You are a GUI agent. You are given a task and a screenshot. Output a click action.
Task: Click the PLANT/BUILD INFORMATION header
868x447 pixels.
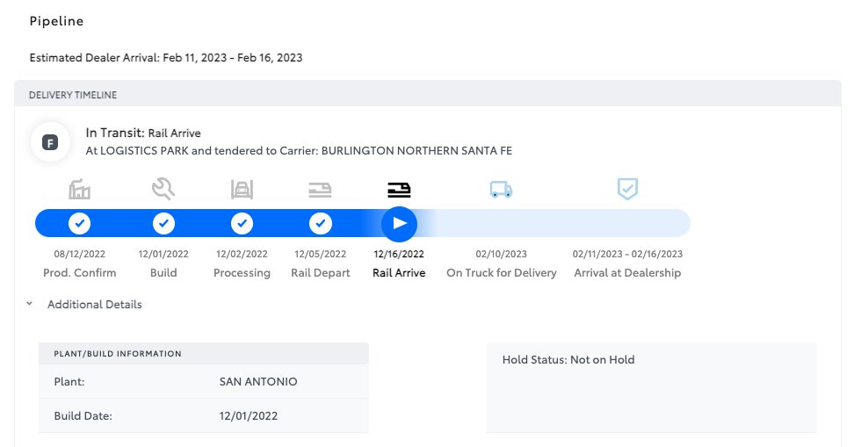(204, 354)
